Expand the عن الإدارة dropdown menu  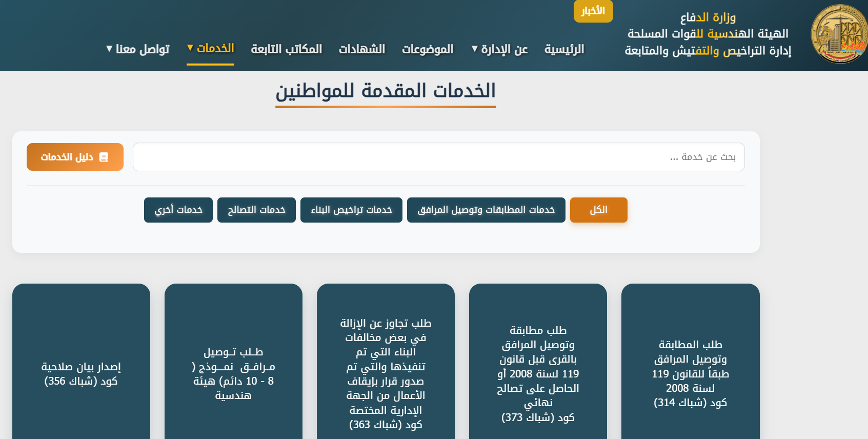(x=499, y=49)
